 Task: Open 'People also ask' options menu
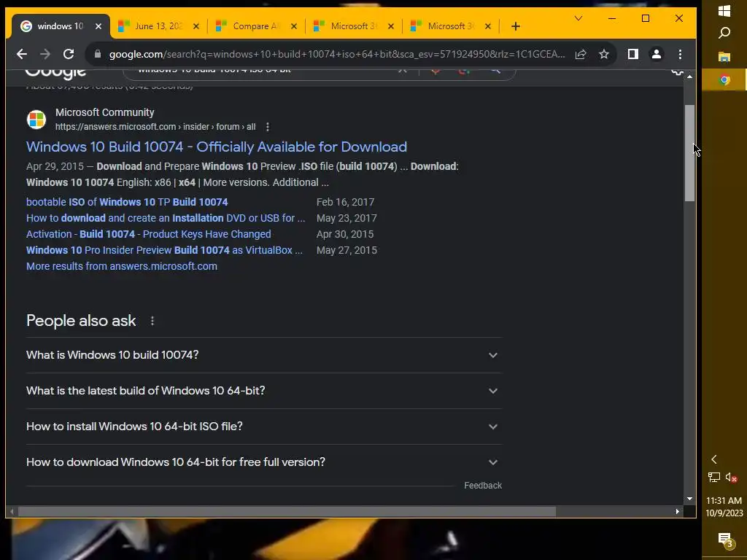152,321
